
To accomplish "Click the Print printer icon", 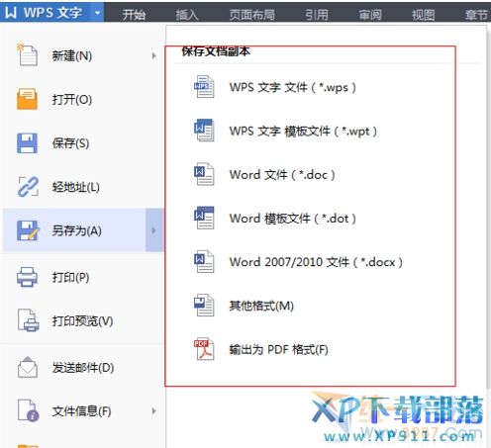I will click(x=27, y=277).
